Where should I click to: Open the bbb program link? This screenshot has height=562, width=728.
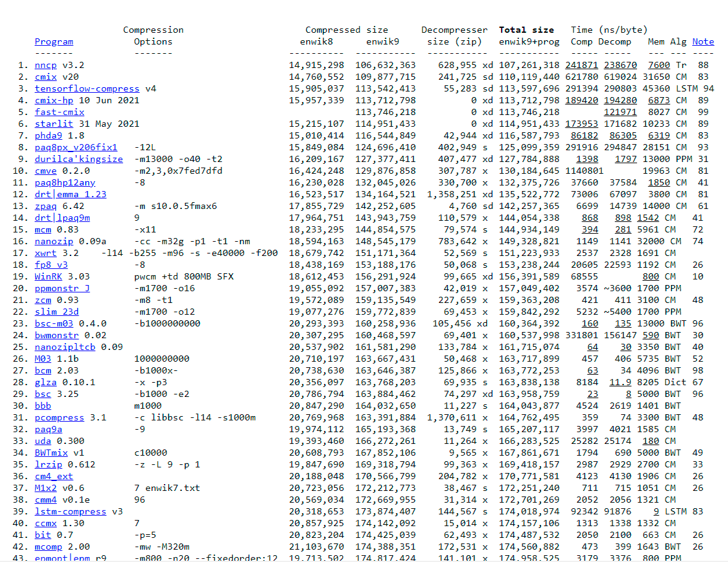click(43, 406)
